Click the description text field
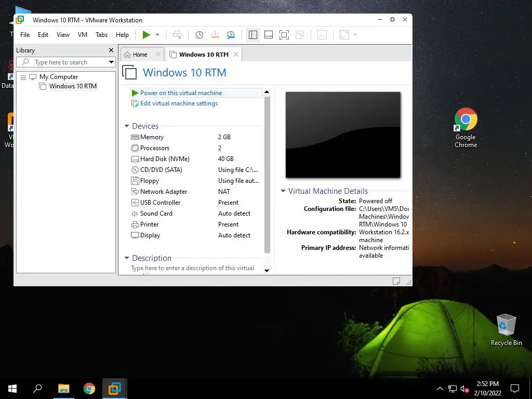 [192, 268]
